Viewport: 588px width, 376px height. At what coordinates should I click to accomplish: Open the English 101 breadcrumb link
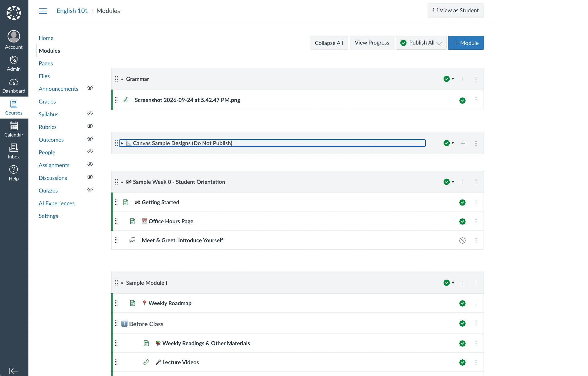72,11
